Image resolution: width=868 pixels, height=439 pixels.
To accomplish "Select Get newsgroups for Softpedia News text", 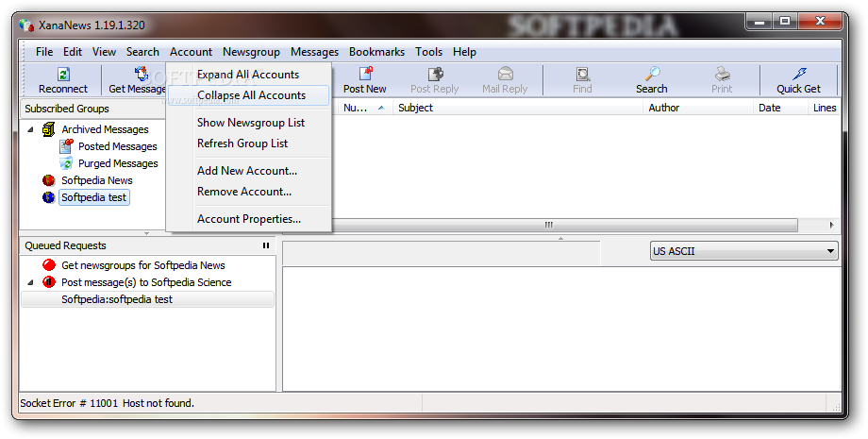I will tap(143, 265).
